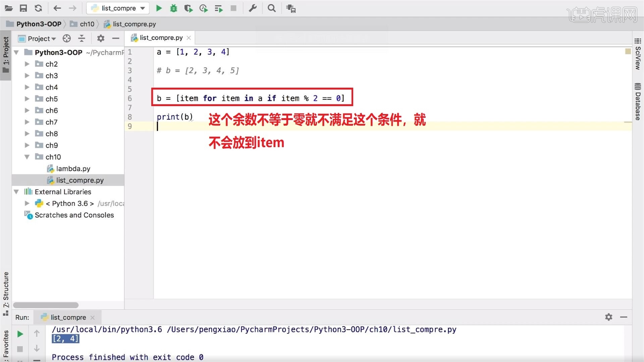This screenshot has height=362, width=644.
Task: Open lambda.py in project tree
Action: pyautogui.click(x=73, y=169)
